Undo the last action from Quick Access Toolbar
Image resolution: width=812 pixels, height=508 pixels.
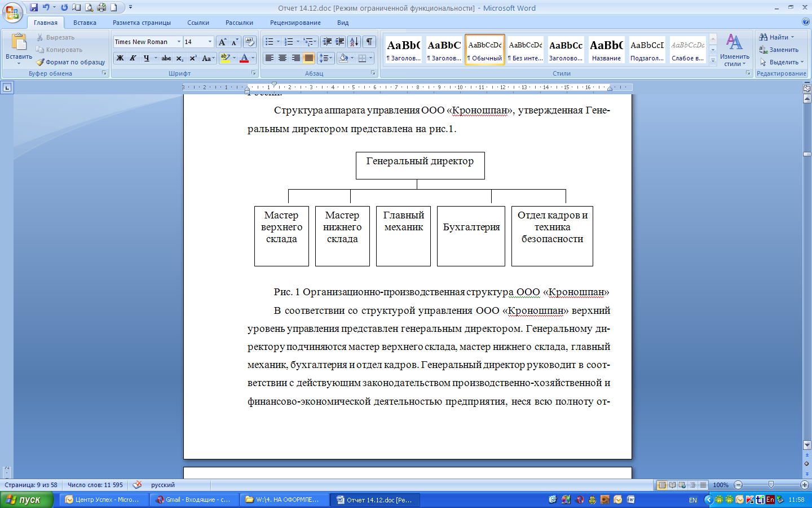[x=46, y=7]
